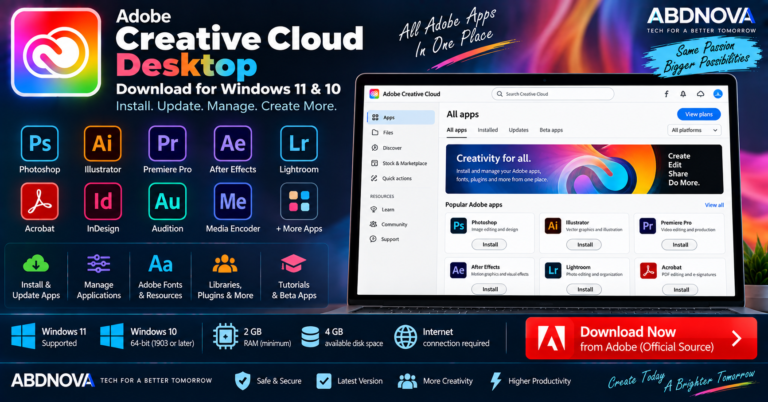Click the Search Creative Cloud field
768x402 pixels.
point(552,94)
